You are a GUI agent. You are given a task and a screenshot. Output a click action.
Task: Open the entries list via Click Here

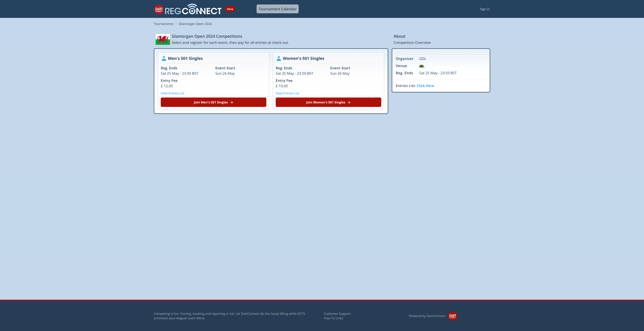point(425,86)
